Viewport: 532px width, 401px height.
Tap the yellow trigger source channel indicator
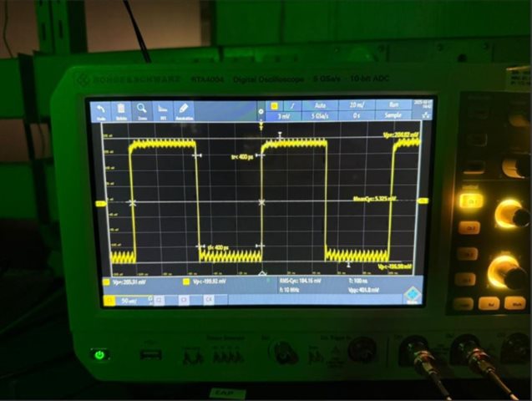[275, 106]
